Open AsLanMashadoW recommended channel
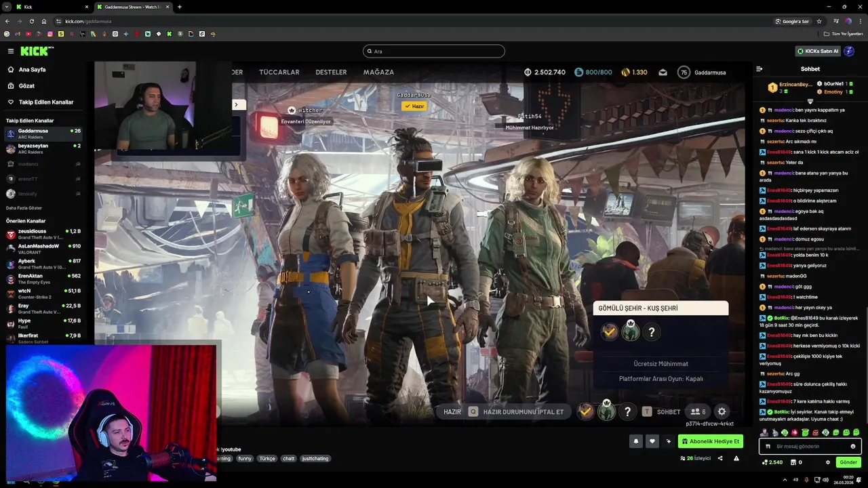This screenshot has height=488, width=868. point(43,249)
